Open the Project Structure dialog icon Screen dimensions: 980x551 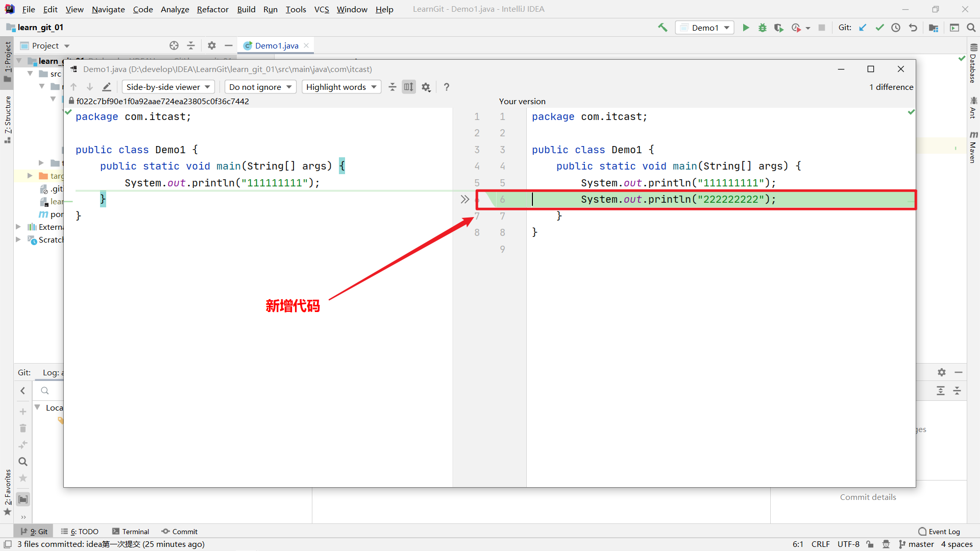934,28
